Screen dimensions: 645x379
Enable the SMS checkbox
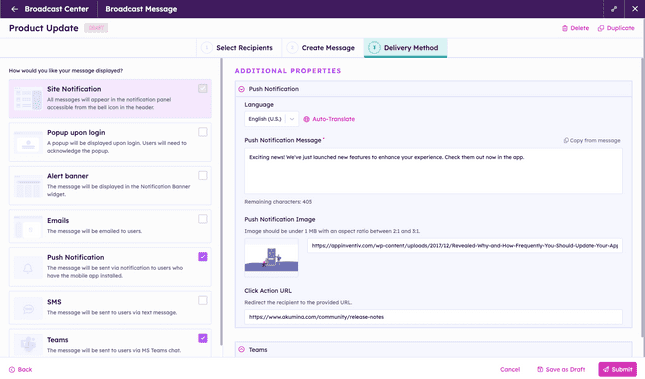tap(203, 300)
